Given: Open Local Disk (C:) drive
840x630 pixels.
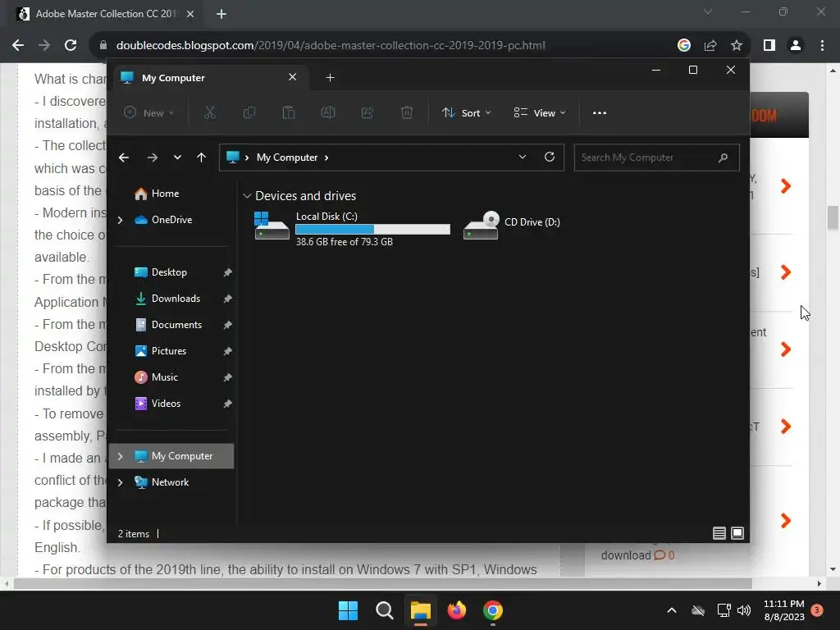Looking at the screenshot, I should point(351,229).
